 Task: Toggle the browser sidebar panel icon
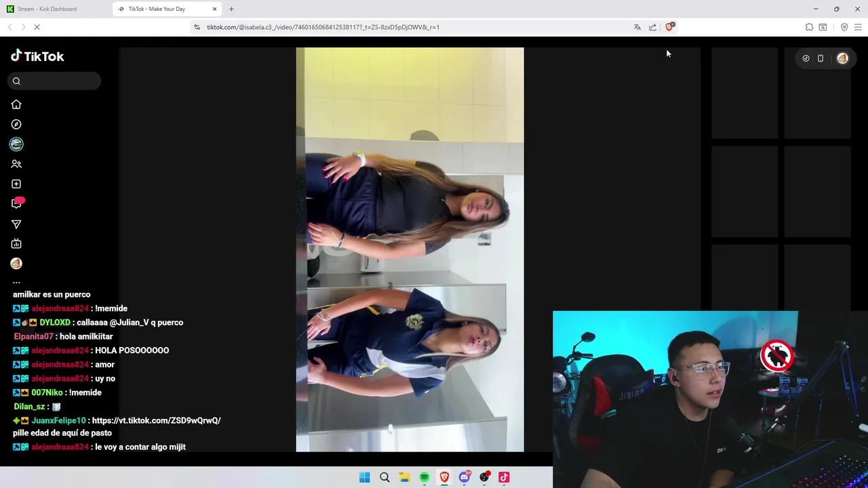(823, 27)
